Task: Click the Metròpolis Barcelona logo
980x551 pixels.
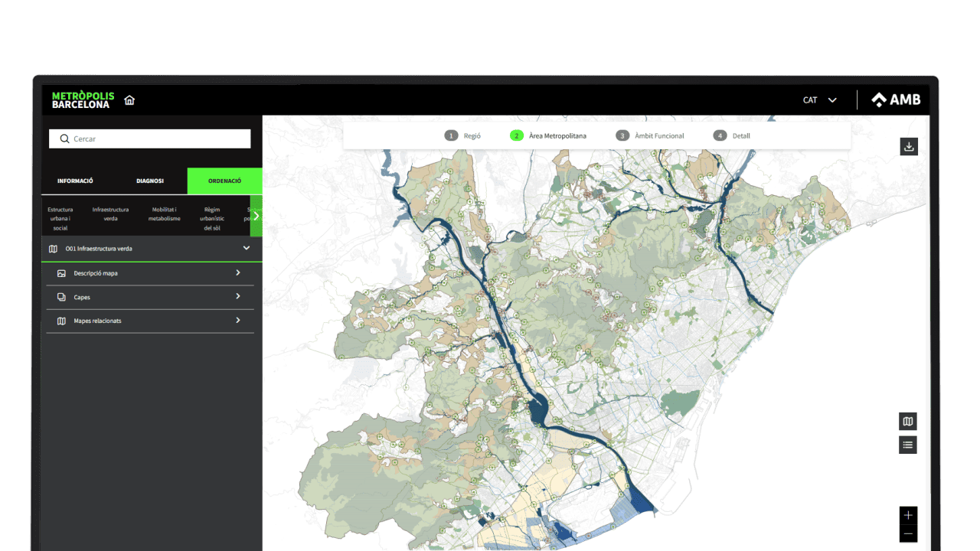Action: coord(83,100)
